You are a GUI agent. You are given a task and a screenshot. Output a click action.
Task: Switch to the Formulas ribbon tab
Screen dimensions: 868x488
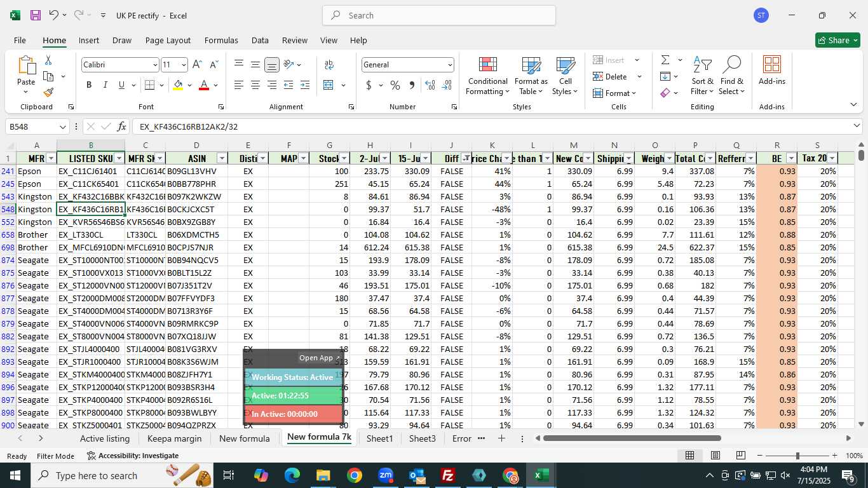pyautogui.click(x=221, y=40)
